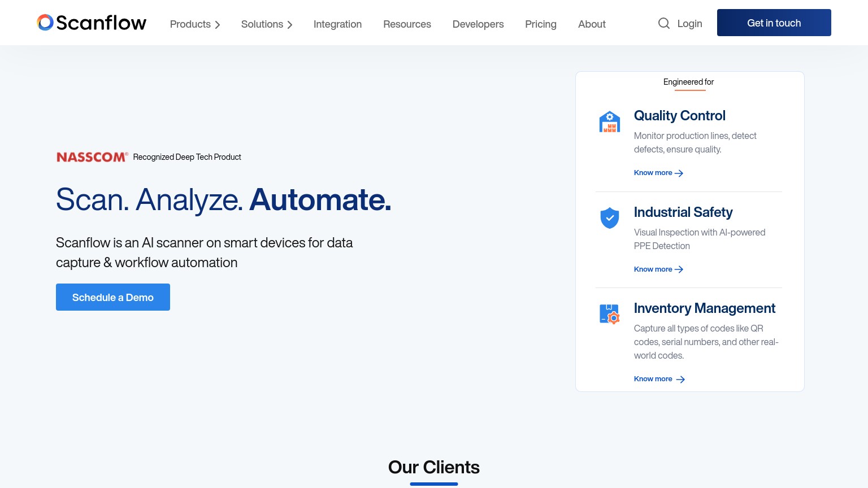Viewport: 868px width, 488px height.
Task: Open the About page
Action: (x=592, y=24)
